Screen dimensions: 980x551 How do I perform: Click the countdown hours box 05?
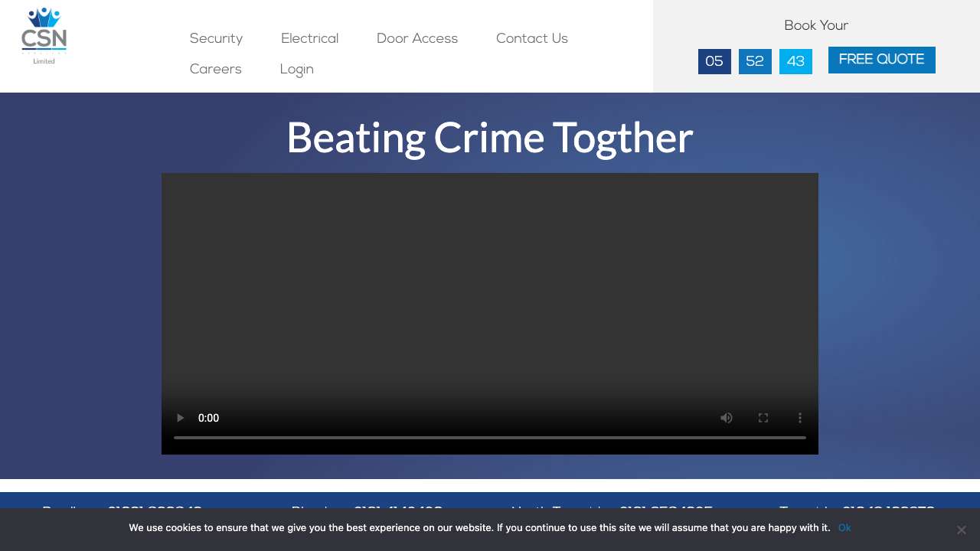pos(714,62)
